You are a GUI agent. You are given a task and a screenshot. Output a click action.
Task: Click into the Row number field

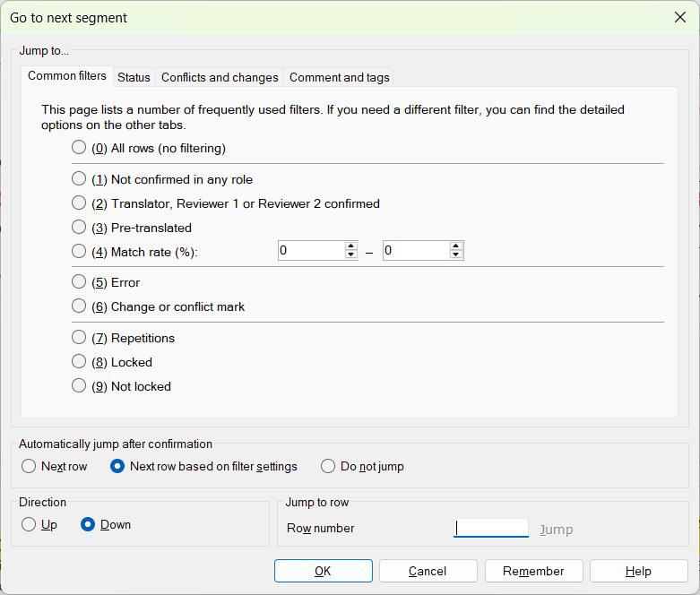click(x=490, y=529)
